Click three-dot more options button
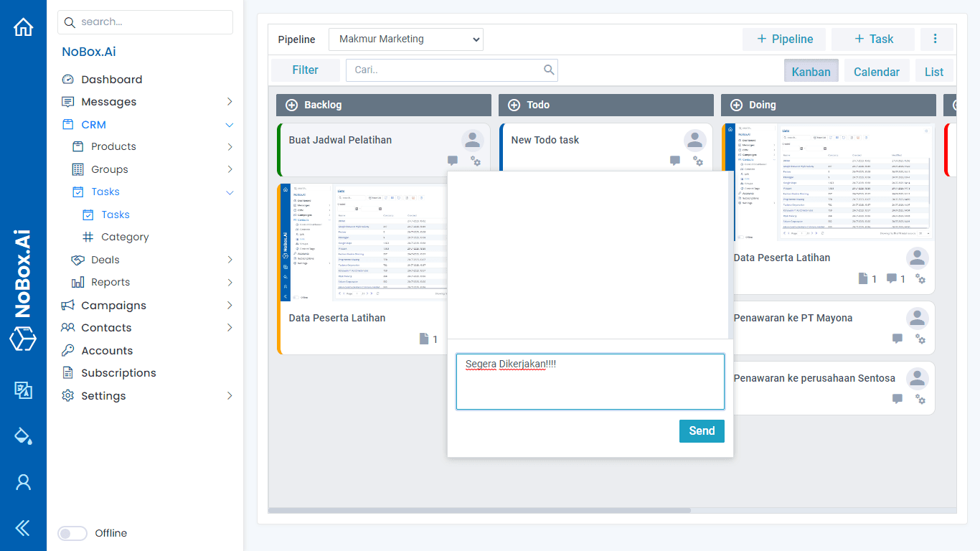 935,39
